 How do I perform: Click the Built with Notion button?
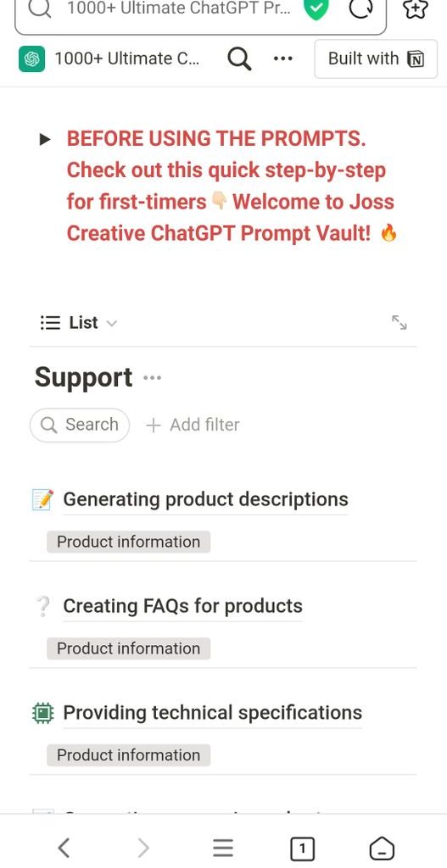coord(376,58)
